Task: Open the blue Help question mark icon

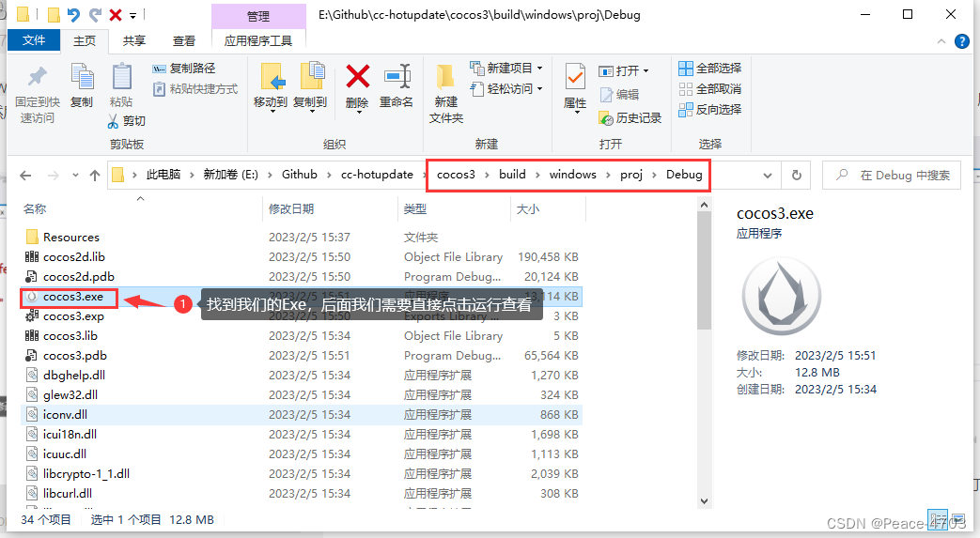Action: click(x=962, y=41)
